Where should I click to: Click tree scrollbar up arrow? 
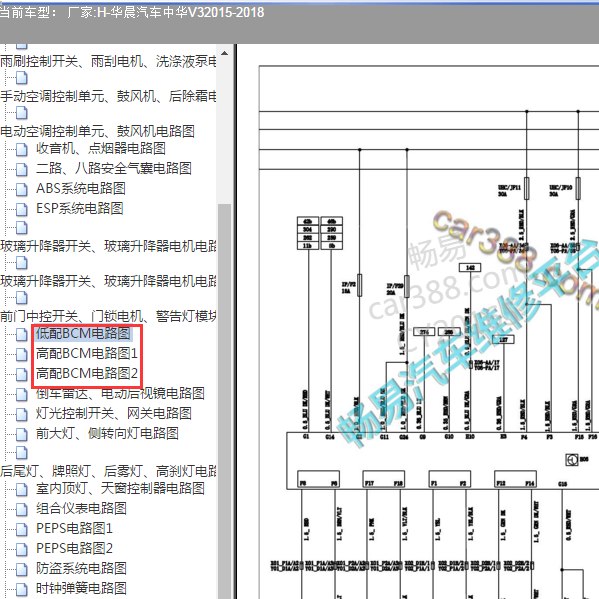225,53
